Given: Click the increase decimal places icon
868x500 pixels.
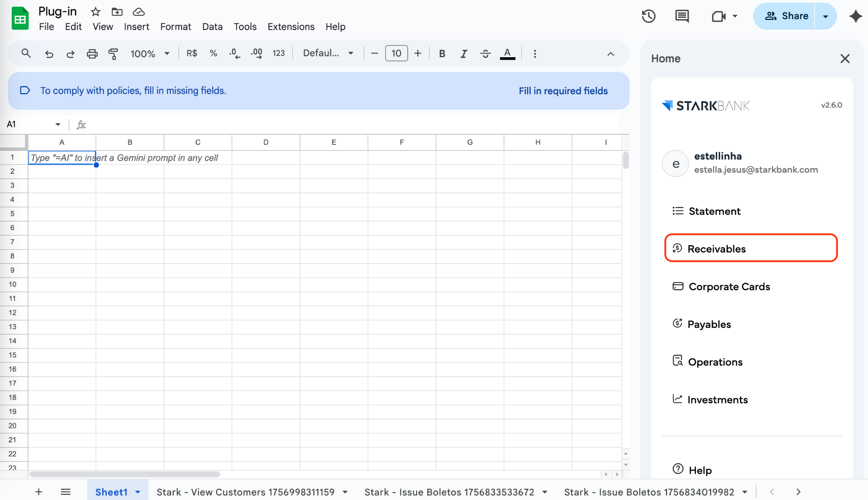Looking at the screenshot, I should click(x=256, y=54).
